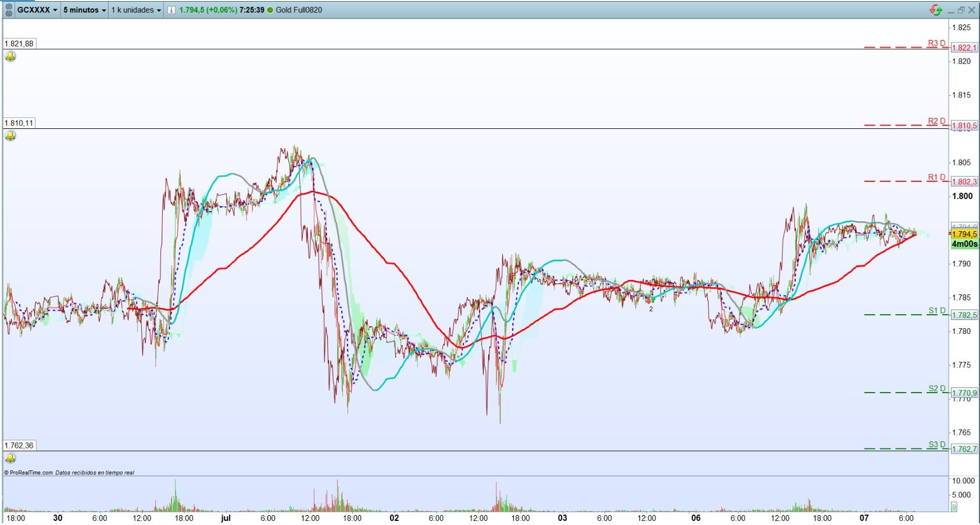
Task: Click the jul date label on time axis
Action: (226, 518)
